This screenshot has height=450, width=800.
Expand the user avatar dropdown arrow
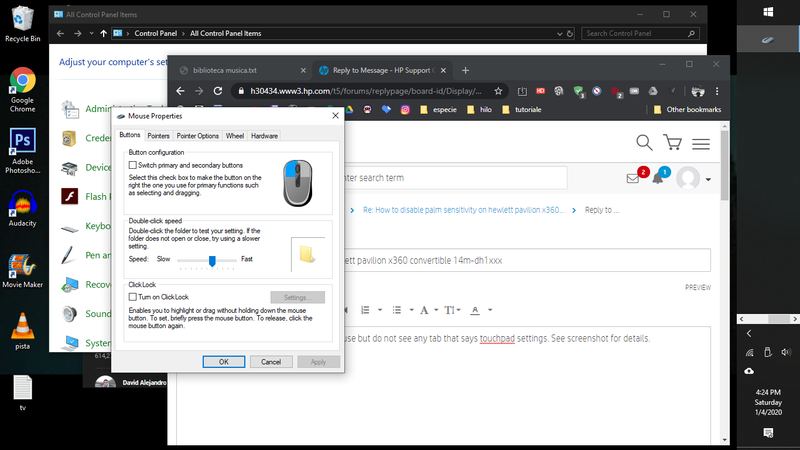click(x=708, y=179)
